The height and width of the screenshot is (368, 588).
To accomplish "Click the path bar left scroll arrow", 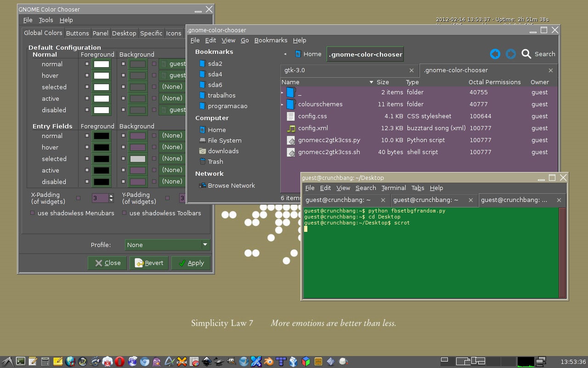I will [x=285, y=54].
